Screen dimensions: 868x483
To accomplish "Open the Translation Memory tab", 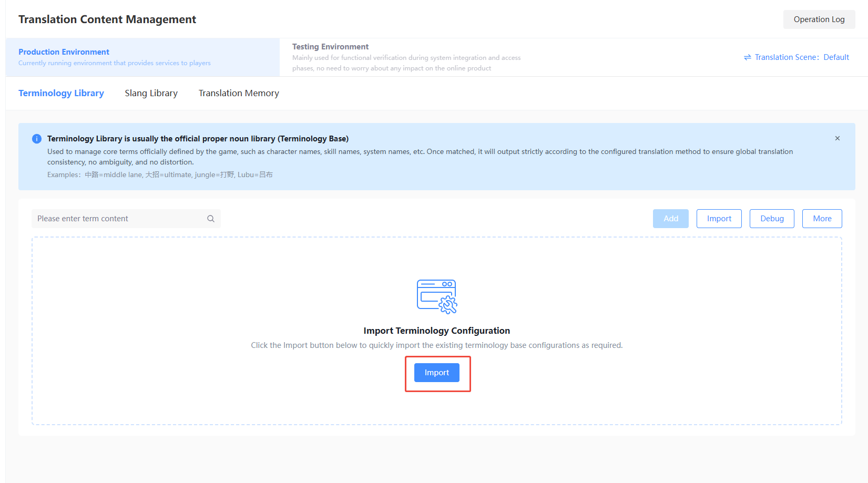I will click(x=239, y=93).
